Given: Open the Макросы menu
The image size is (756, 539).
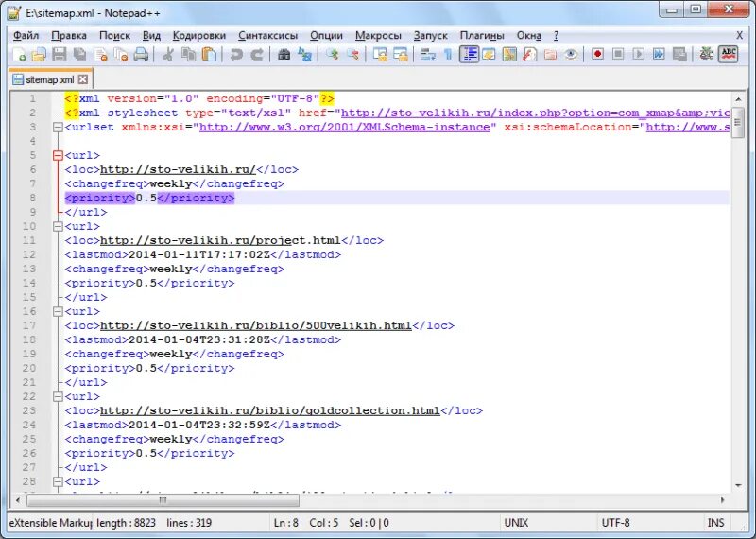Looking at the screenshot, I should [x=379, y=36].
